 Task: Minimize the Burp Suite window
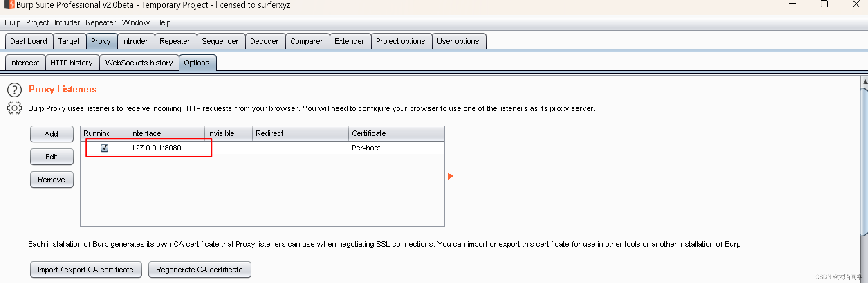pyautogui.click(x=793, y=4)
